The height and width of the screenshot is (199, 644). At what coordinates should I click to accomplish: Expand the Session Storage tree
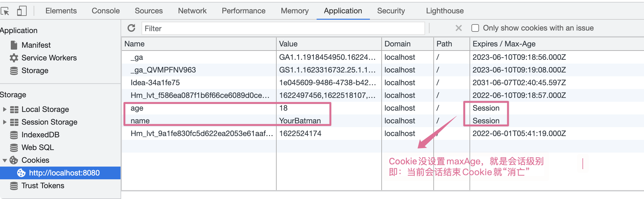pyautogui.click(x=4, y=122)
